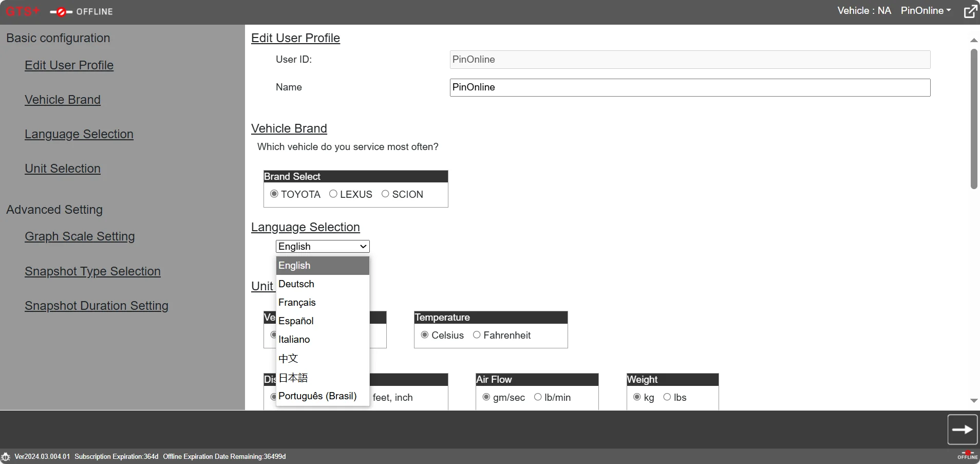Click offline indicator icon in status bar
This screenshot has width=980, height=464.
coord(967,455)
